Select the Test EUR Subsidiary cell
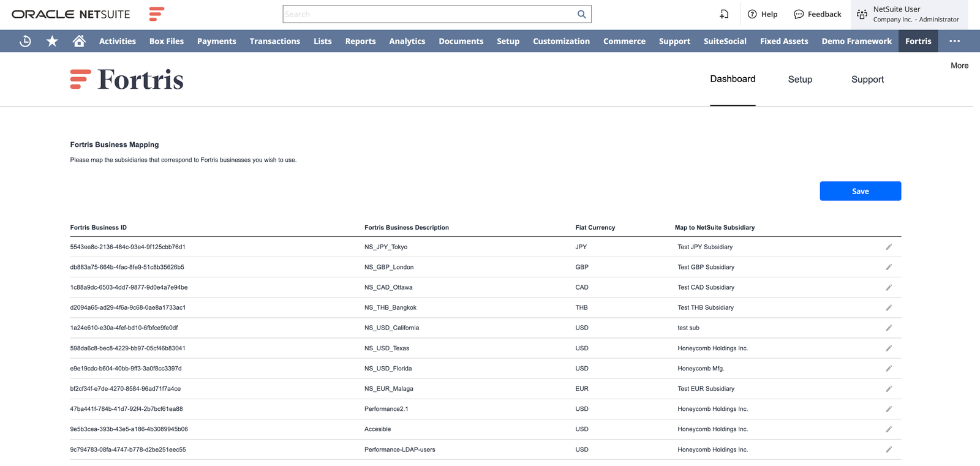This screenshot has width=980, height=466. pyautogui.click(x=706, y=389)
